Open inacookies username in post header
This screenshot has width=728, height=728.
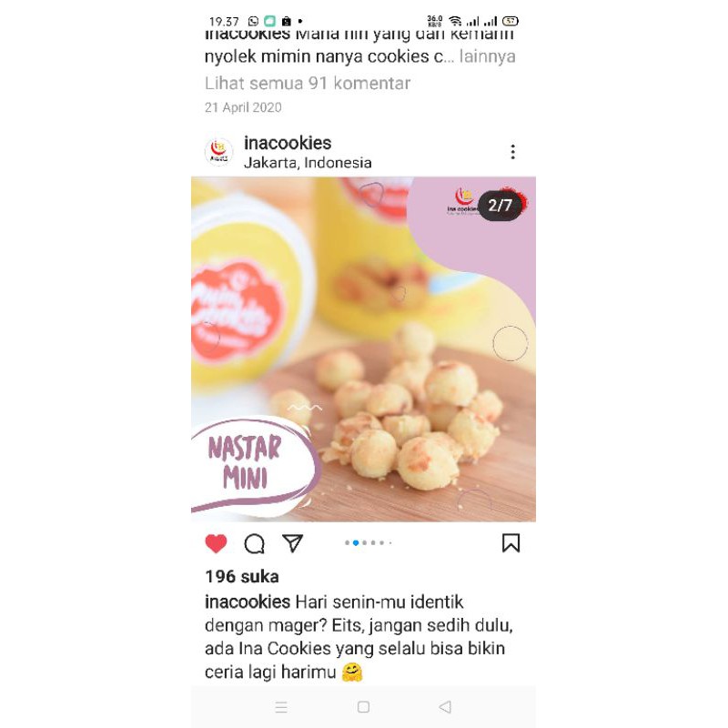pos(288,143)
